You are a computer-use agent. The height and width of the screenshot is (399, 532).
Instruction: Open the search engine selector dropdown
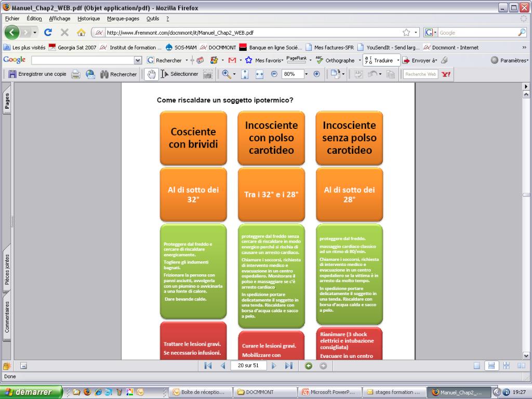click(x=431, y=33)
